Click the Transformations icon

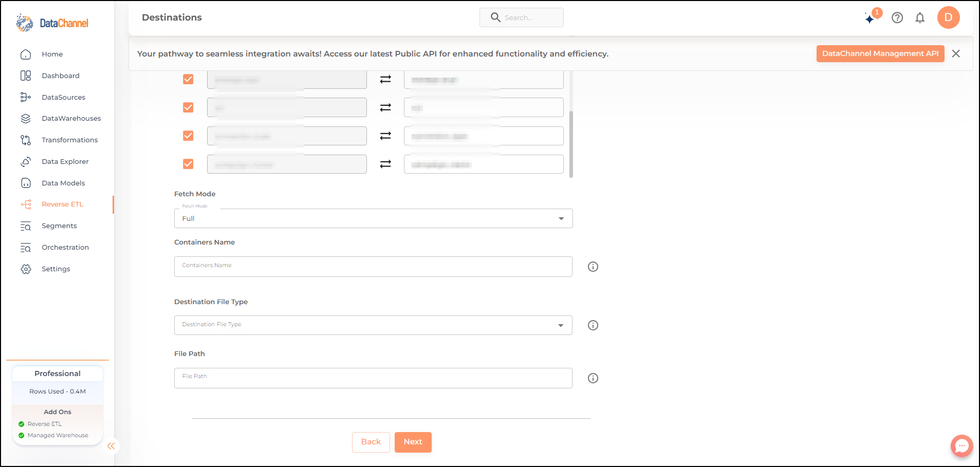26,140
